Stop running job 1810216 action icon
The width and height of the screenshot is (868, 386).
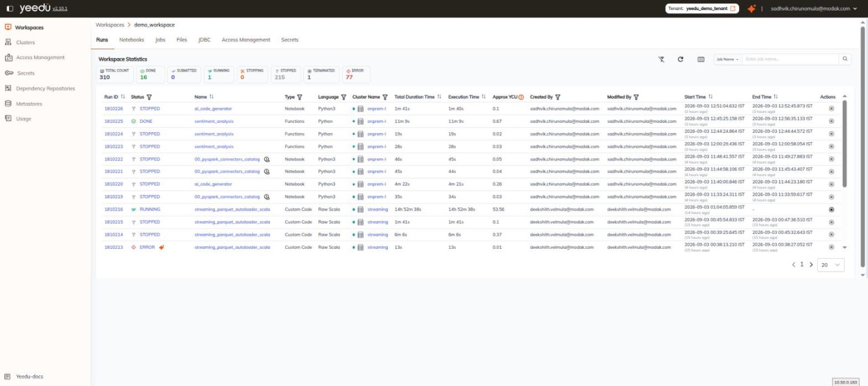pyautogui.click(x=831, y=210)
